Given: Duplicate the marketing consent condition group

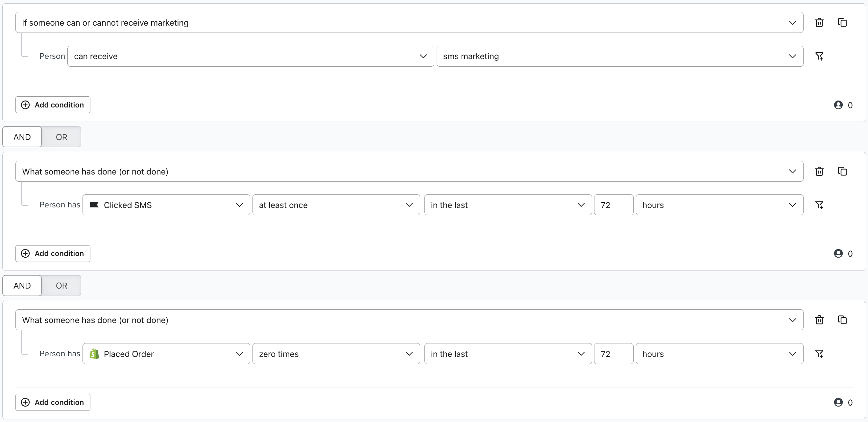Looking at the screenshot, I should [x=842, y=23].
